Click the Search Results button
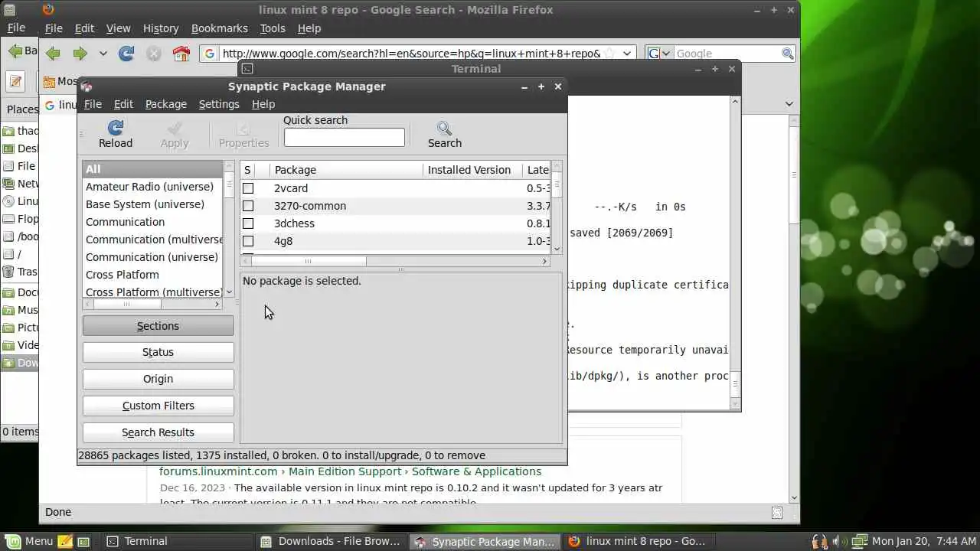 (158, 432)
